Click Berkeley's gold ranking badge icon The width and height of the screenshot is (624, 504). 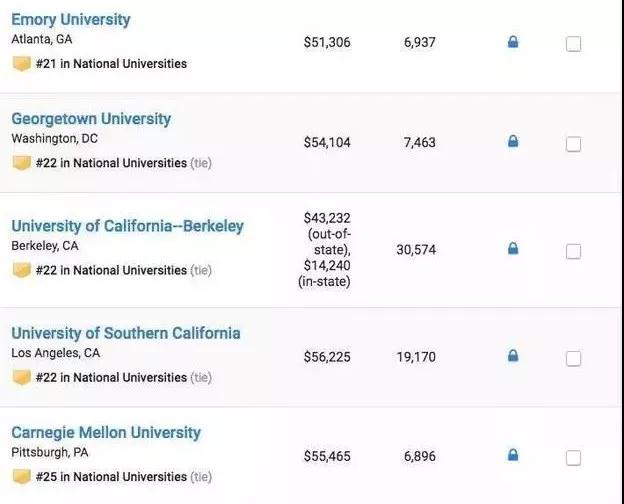pyautogui.click(x=21, y=270)
